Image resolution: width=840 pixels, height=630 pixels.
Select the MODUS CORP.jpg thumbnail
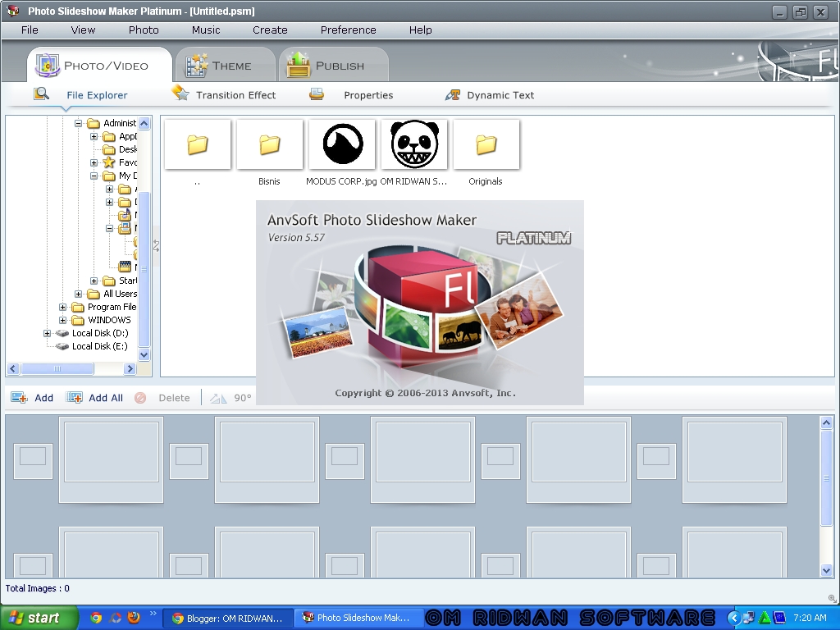(x=342, y=144)
